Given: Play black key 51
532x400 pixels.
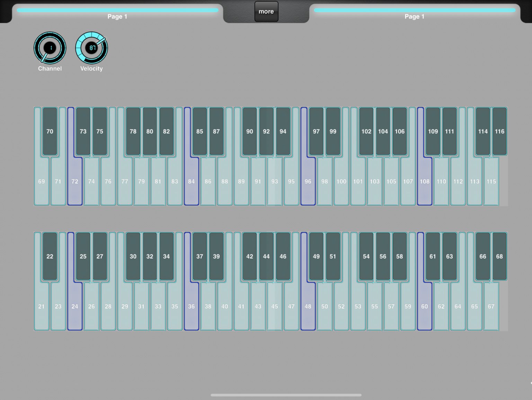Looking at the screenshot, I should tap(333, 256).
